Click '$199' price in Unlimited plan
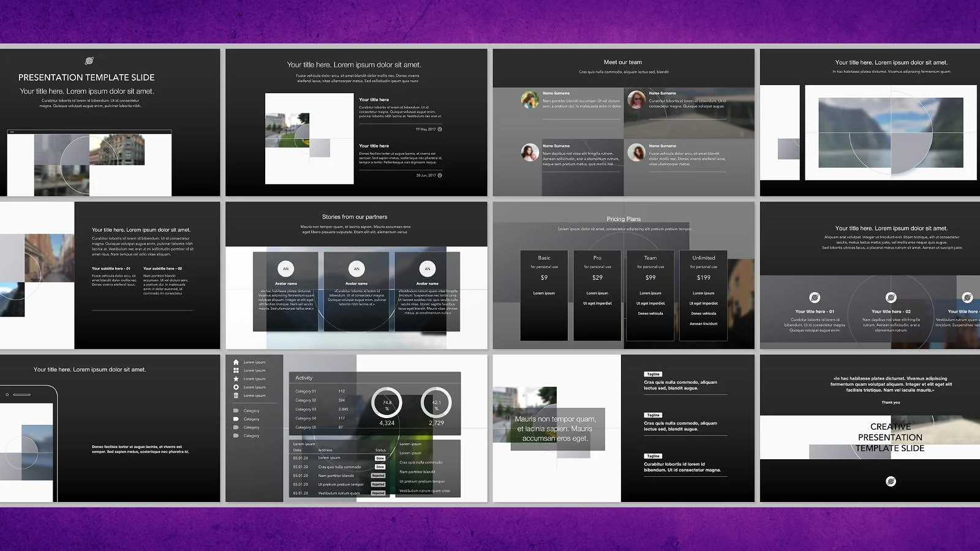980x551 pixels. tap(704, 277)
